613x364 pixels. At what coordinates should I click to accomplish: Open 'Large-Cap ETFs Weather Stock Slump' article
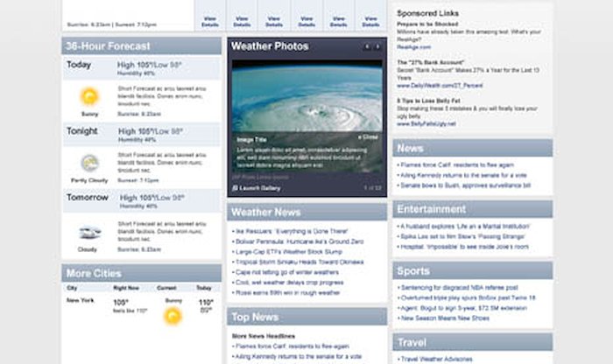click(289, 252)
